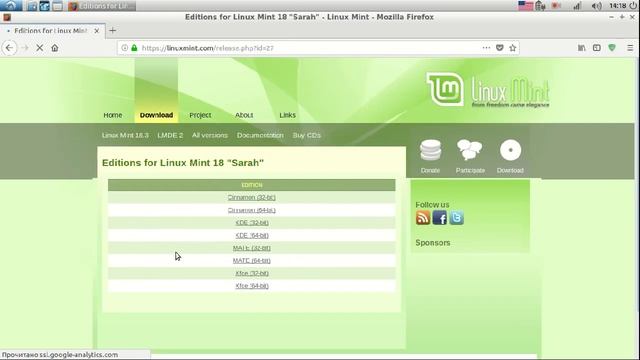The width and height of the screenshot is (640, 360).
Task: Open Buy CDs submenu link
Action: [x=307, y=135]
